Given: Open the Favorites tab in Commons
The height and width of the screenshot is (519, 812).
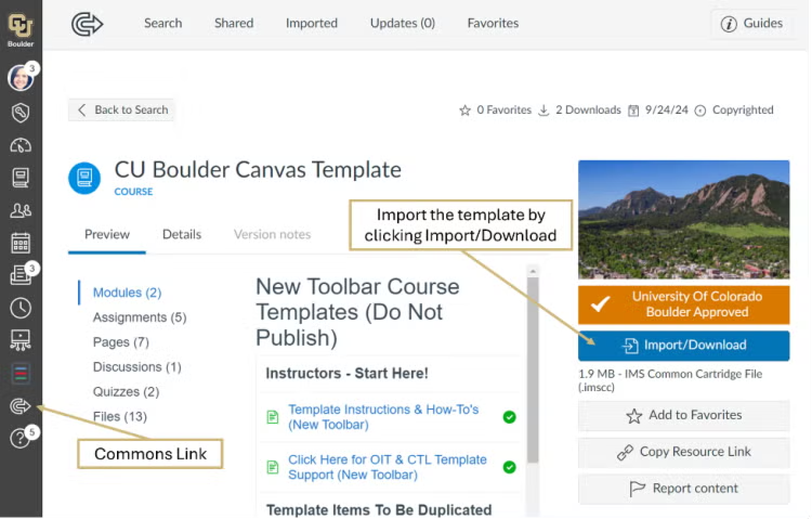Looking at the screenshot, I should [493, 23].
